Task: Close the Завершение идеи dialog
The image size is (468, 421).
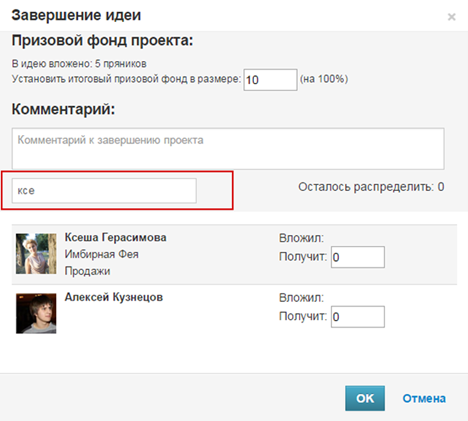Action: click(451, 17)
